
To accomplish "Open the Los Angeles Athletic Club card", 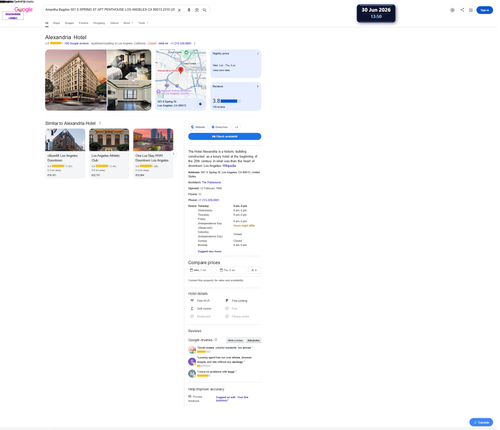I will pos(109,153).
